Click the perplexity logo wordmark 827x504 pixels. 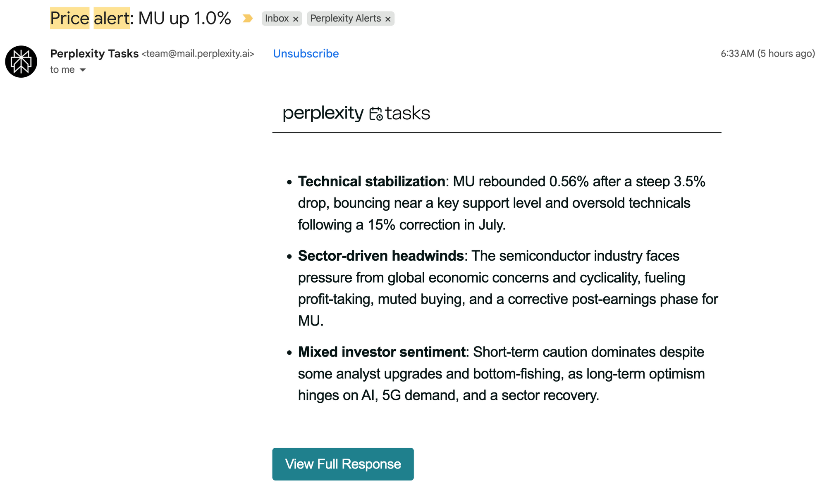coord(323,113)
